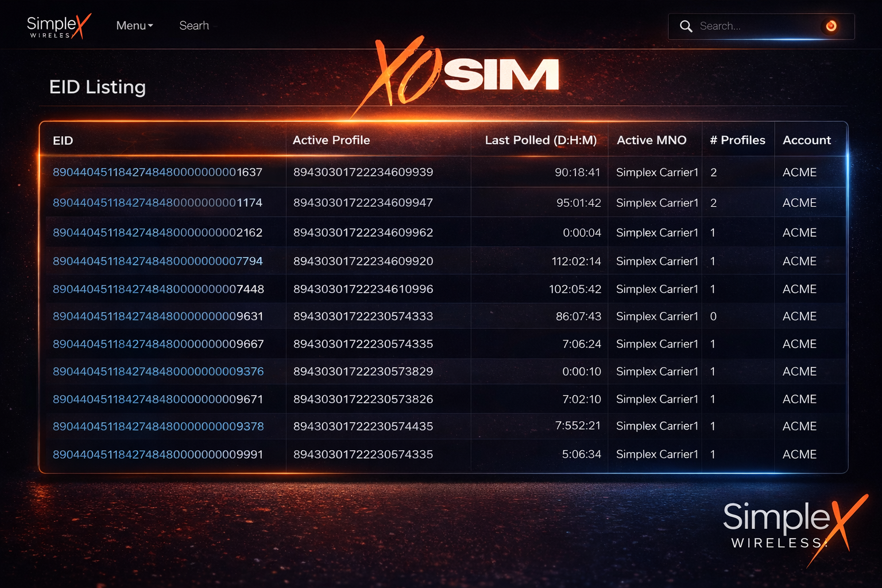Click the magnifying glass search icon
This screenshot has height=588, width=882.
(x=686, y=26)
